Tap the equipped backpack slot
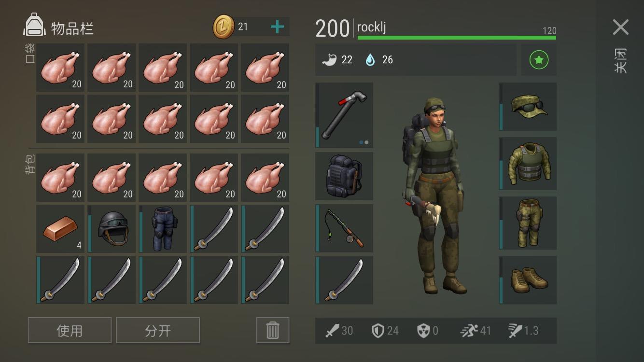 coord(344,176)
